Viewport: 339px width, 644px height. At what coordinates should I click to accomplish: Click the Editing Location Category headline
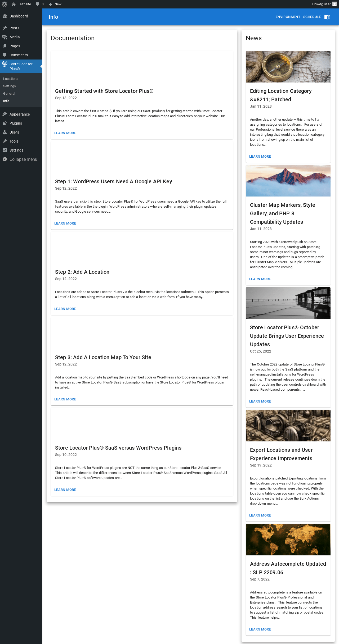coord(281,95)
